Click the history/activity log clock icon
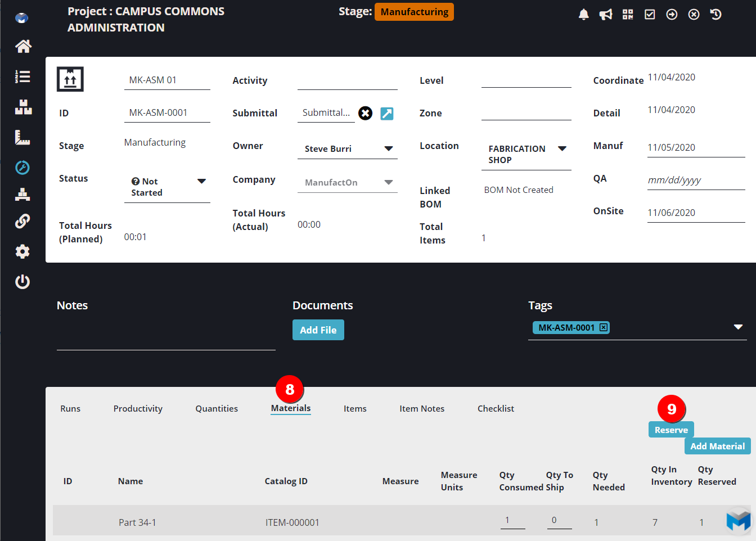This screenshot has height=541, width=756. [715, 14]
